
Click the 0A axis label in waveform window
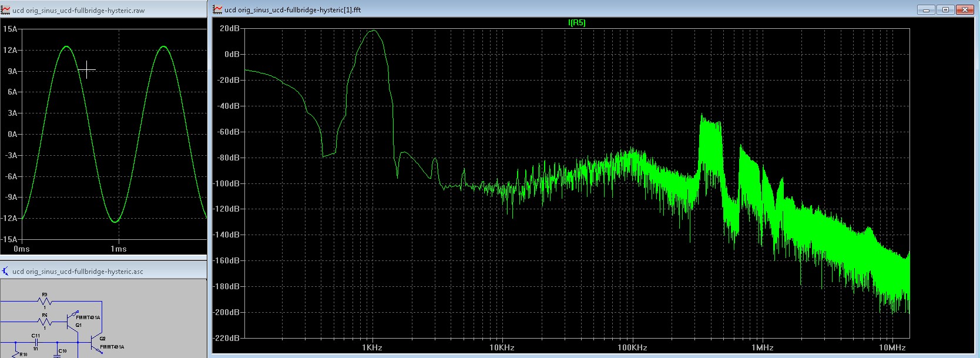tap(12, 134)
